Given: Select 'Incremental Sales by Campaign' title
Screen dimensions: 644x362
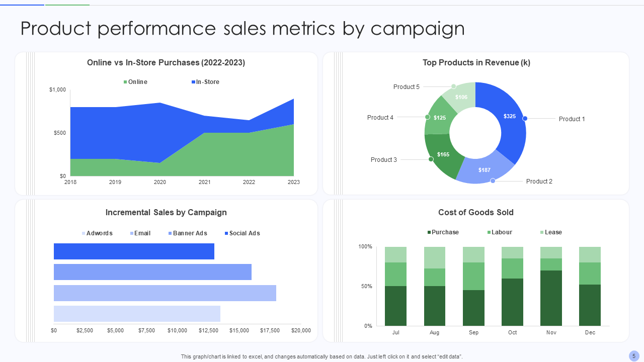Looking at the screenshot, I should [x=166, y=213].
